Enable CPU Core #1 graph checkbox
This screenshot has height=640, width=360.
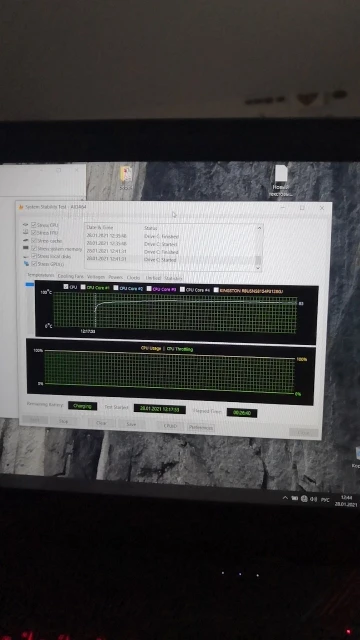(83, 287)
